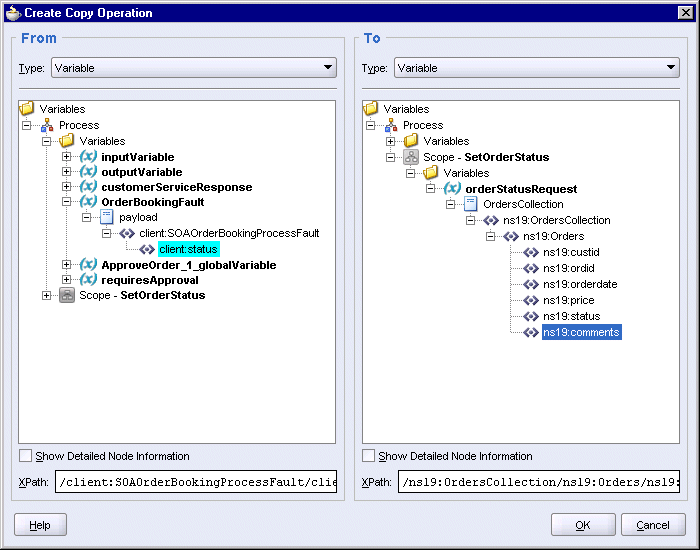Click the ns19:custid element icon
This screenshot has height=550, width=700.
pyautogui.click(x=531, y=252)
